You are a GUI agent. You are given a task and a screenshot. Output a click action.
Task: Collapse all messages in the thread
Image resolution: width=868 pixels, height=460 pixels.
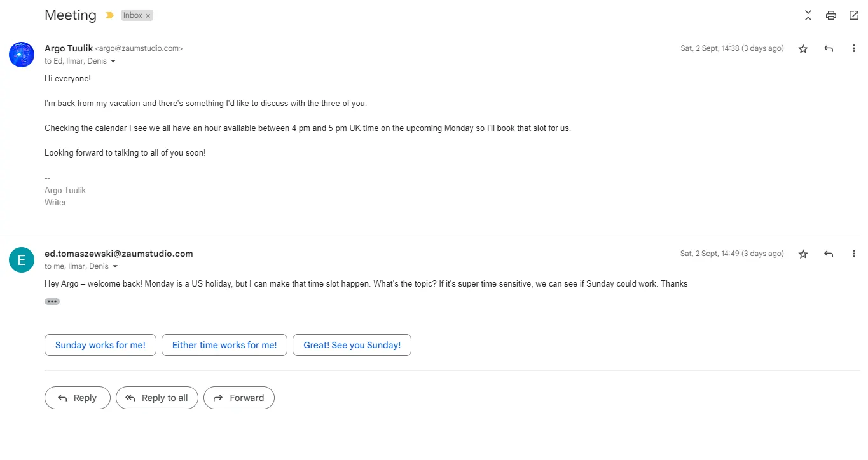click(808, 15)
